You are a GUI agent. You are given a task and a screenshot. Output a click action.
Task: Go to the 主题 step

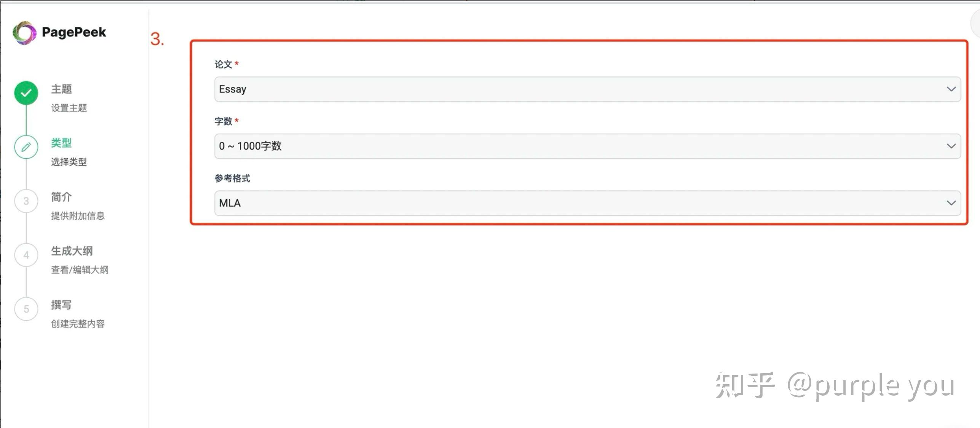tap(61, 89)
